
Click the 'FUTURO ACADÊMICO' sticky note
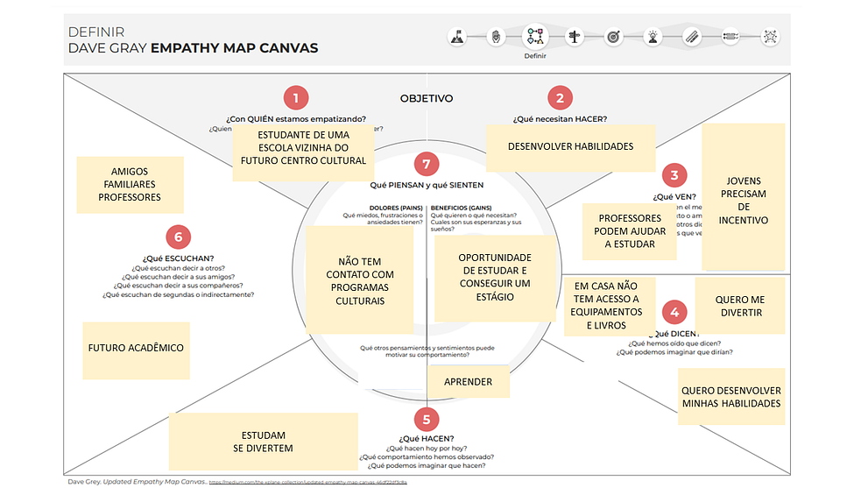(136, 350)
